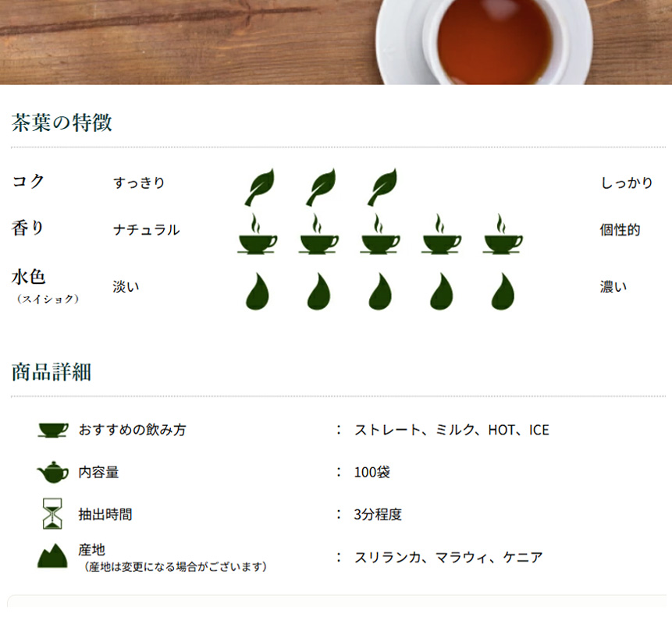The image size is (672, 617).
Task: Click the teapot icon next to 内容量
Action: coord(51,471)
